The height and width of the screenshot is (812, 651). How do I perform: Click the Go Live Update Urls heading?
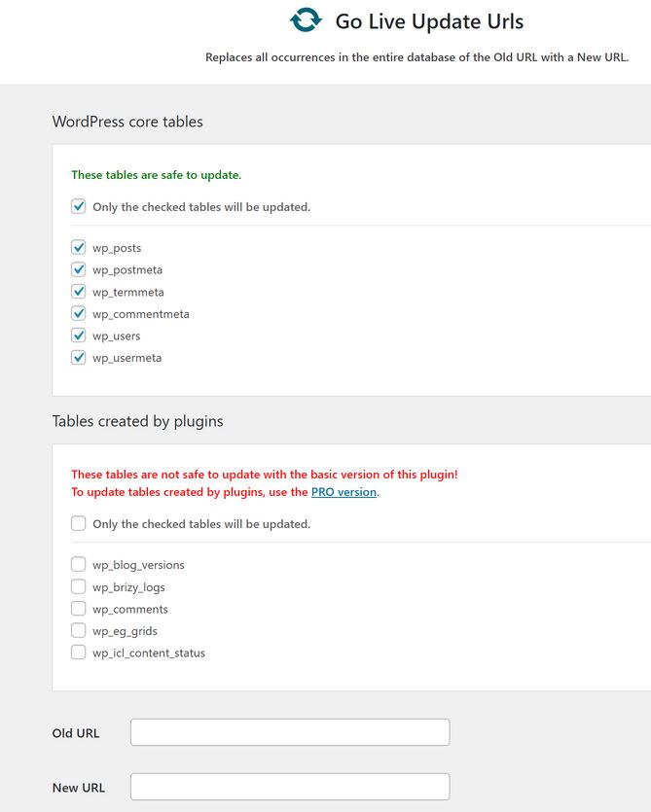(429, 21)
